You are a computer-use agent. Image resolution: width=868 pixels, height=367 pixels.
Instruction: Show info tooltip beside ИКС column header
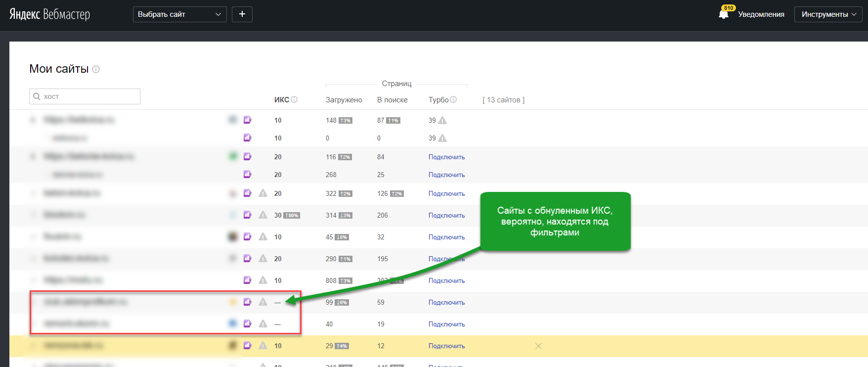click(x=294, y=99)
